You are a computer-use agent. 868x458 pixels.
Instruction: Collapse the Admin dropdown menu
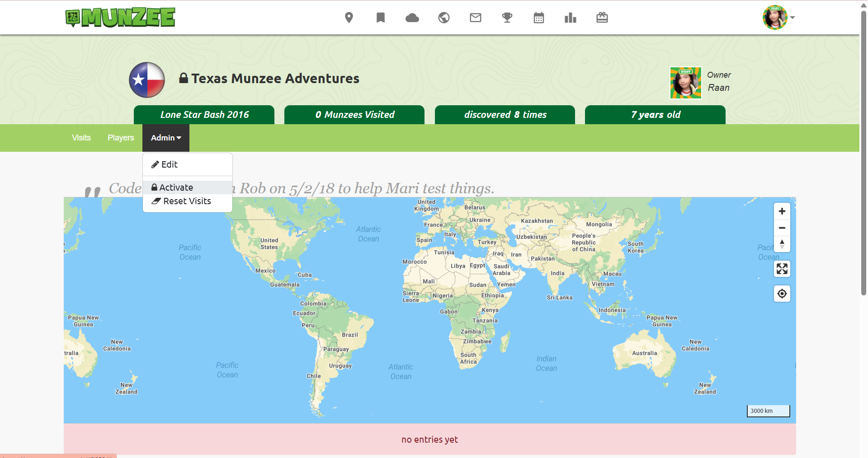166,138
